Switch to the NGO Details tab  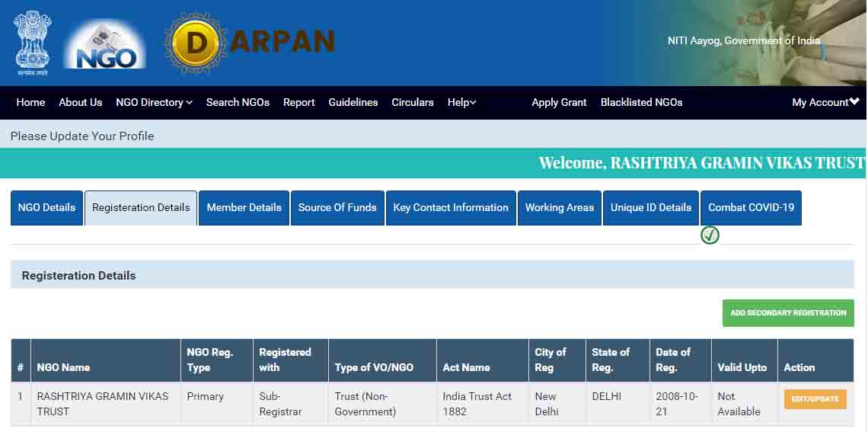(x=46, y=207)
